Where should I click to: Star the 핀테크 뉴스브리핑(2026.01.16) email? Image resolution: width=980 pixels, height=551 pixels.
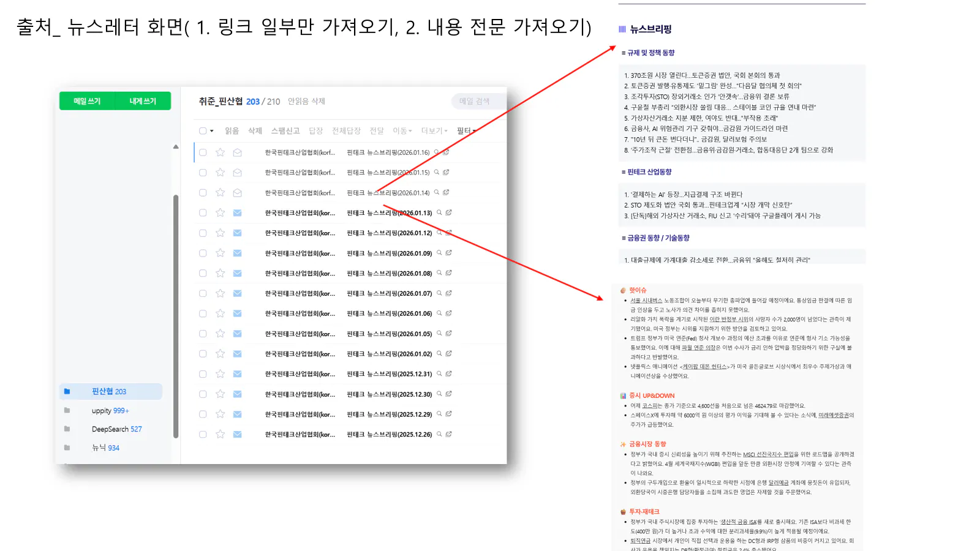coord(220,153)
